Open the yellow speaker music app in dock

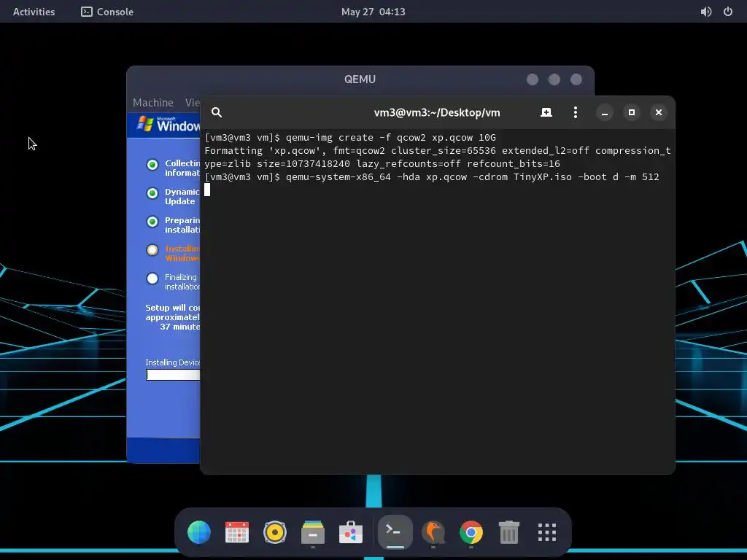[x=275, y=532]
